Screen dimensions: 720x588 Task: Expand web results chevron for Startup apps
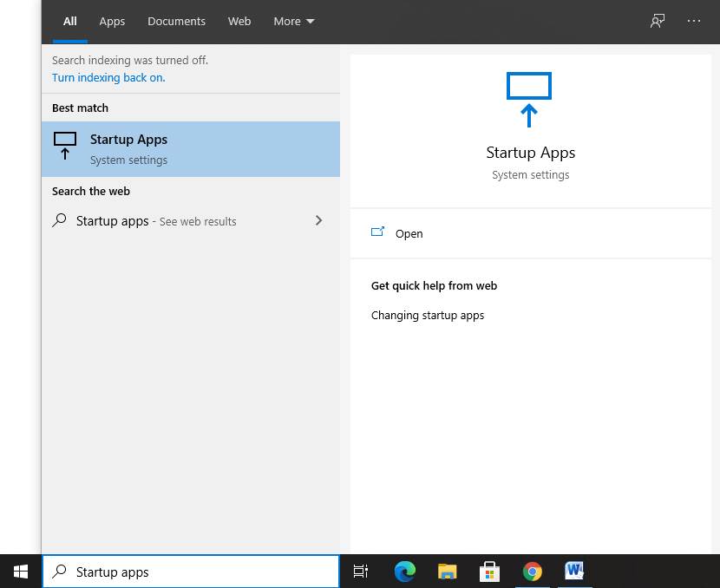(x=318, y=220)
